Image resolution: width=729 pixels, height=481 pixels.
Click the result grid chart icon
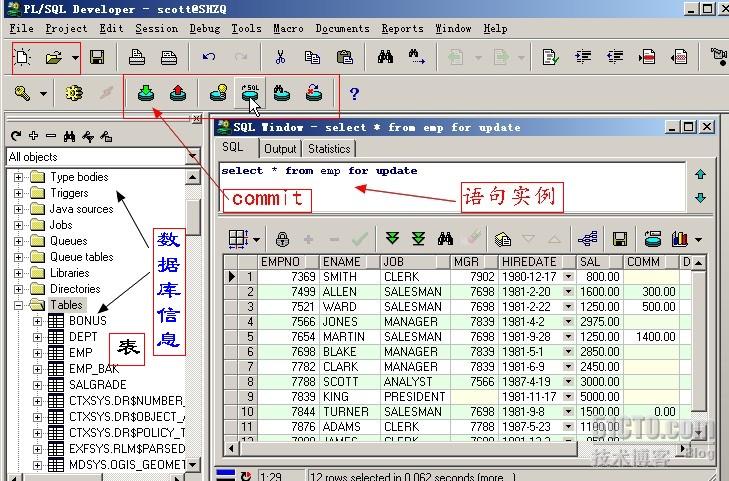[680, 239]
